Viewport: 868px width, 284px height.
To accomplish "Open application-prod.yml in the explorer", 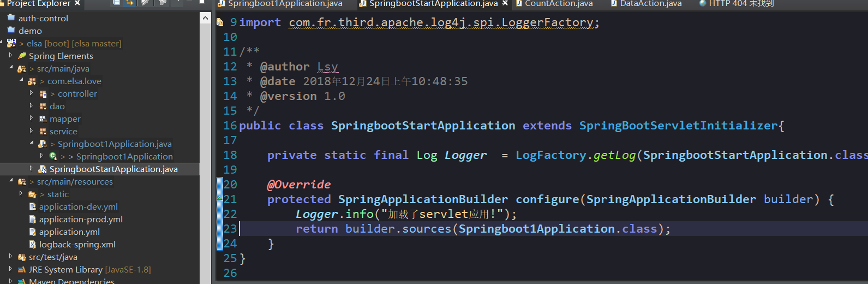I will click(81, 219).
